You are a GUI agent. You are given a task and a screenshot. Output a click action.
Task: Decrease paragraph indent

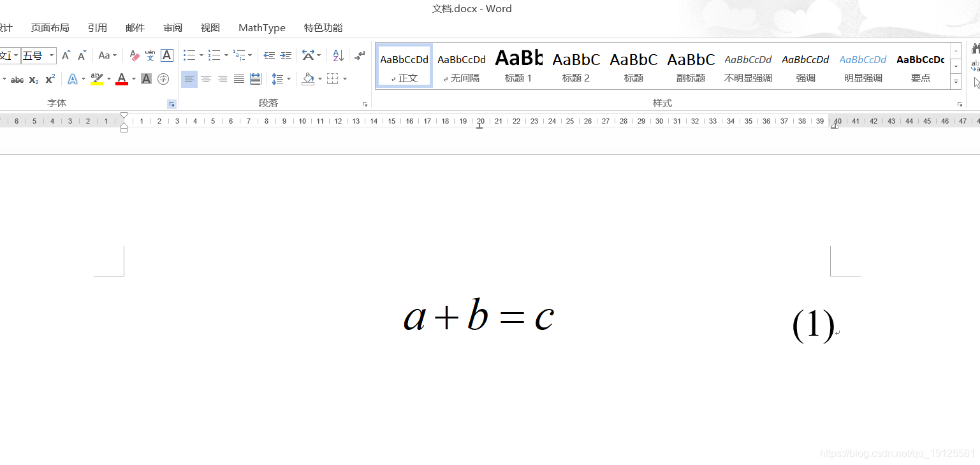tap(269, 55)
